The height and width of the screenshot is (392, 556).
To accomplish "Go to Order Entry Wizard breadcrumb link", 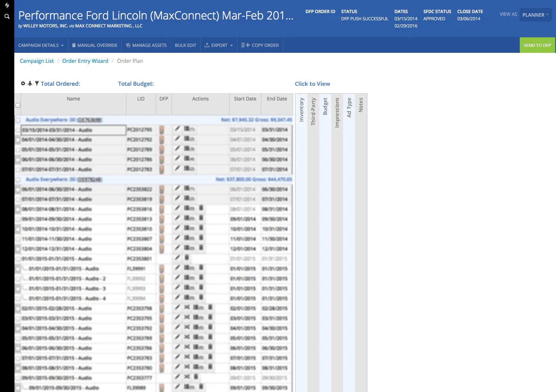I will tap(85, 61).
